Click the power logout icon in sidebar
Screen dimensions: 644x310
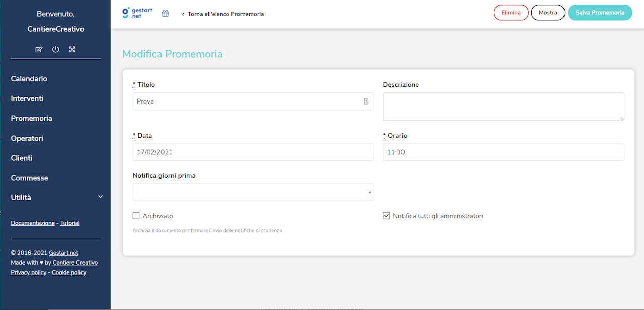coord(55,49)
